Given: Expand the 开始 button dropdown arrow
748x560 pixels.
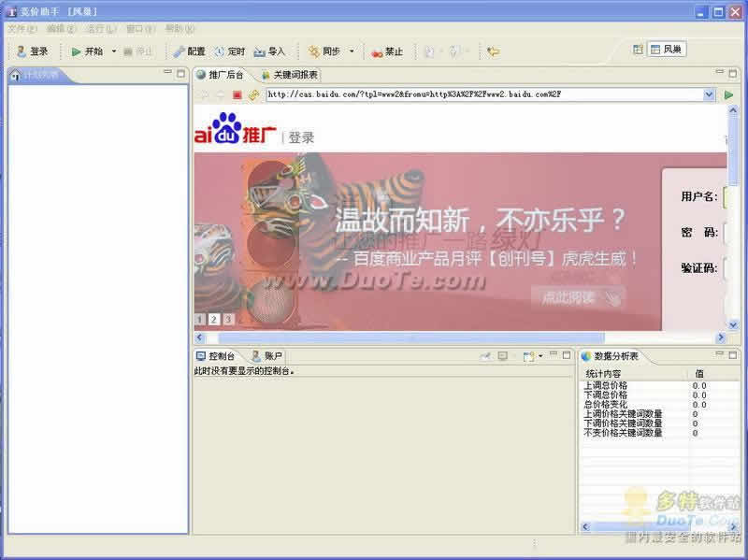Looking at the screenshot, I should pos(114,51).
